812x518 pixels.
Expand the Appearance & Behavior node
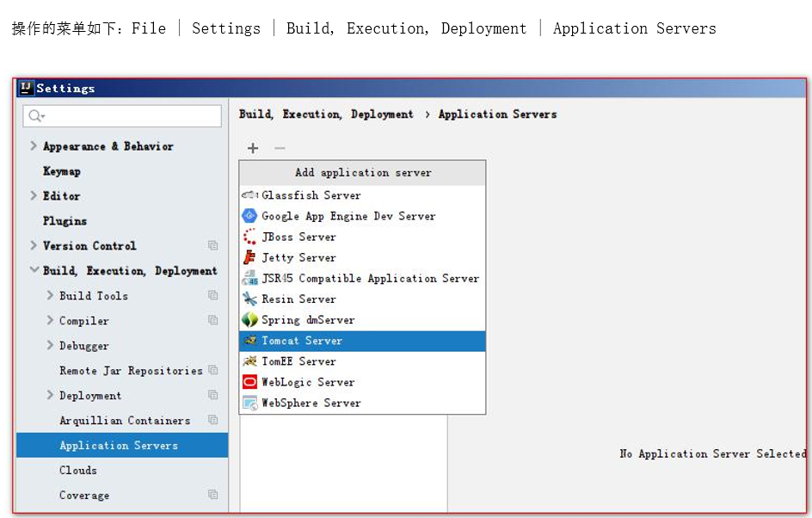tap(34, 145)
